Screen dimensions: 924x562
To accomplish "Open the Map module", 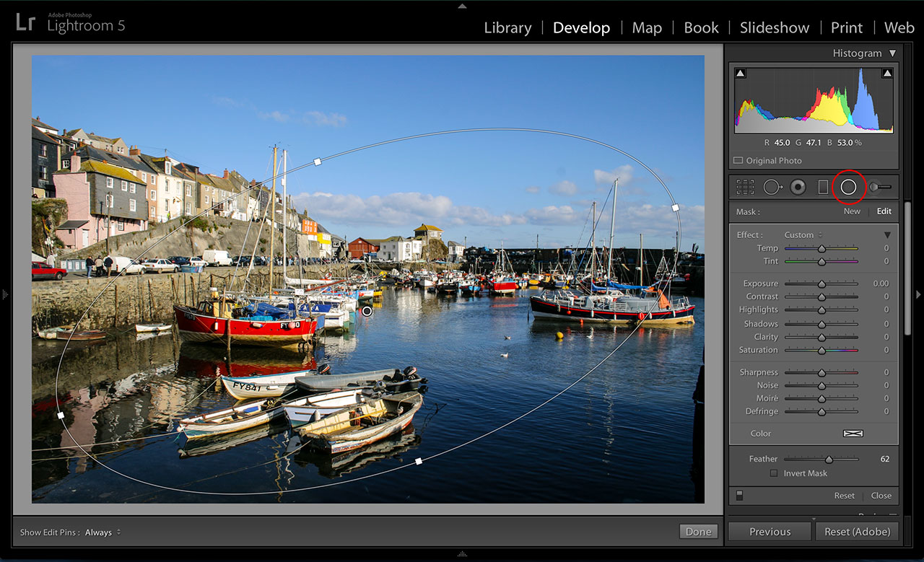I will [647, 27].
